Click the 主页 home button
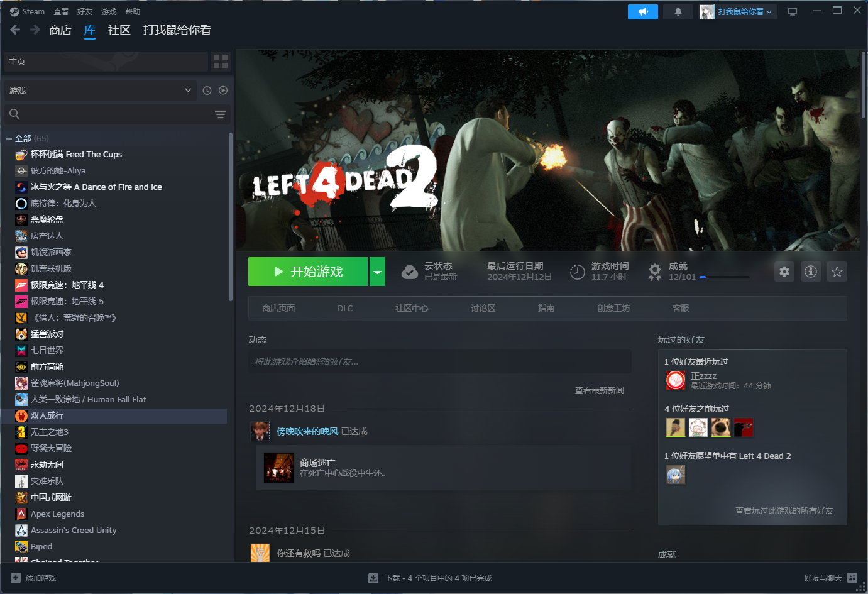868x594 pixels. (106, 62)
